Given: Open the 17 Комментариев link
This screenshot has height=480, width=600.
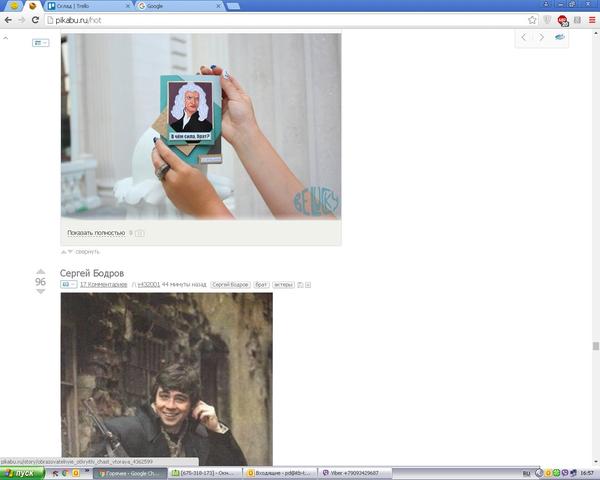Looking at the screenshot, I should tap(103, 285).
